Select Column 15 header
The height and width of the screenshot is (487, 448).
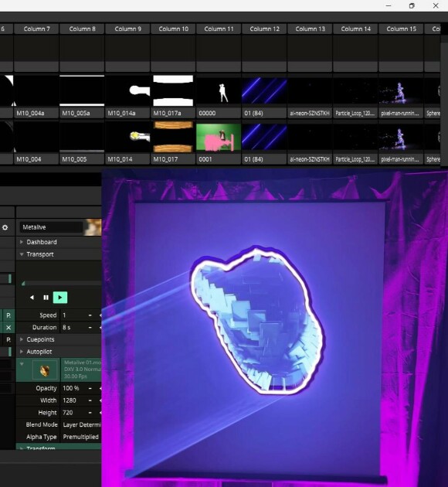click(x=401, y=29)
